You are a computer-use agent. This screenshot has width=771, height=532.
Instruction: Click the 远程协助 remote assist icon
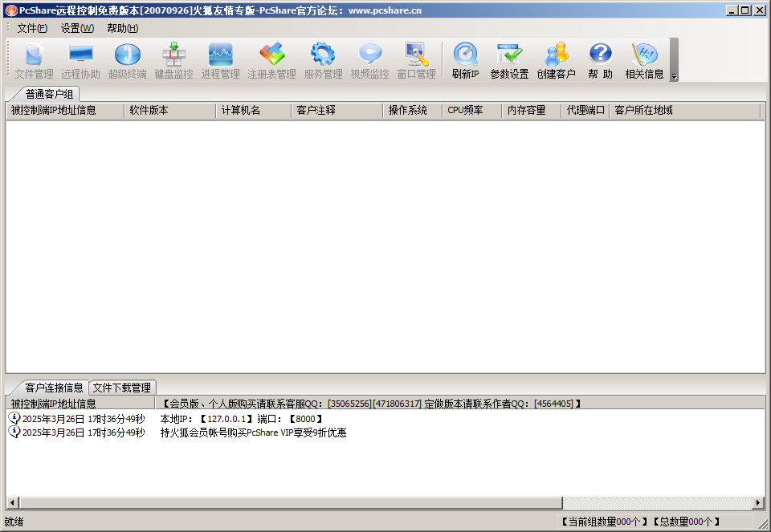(x=80, y=61)
